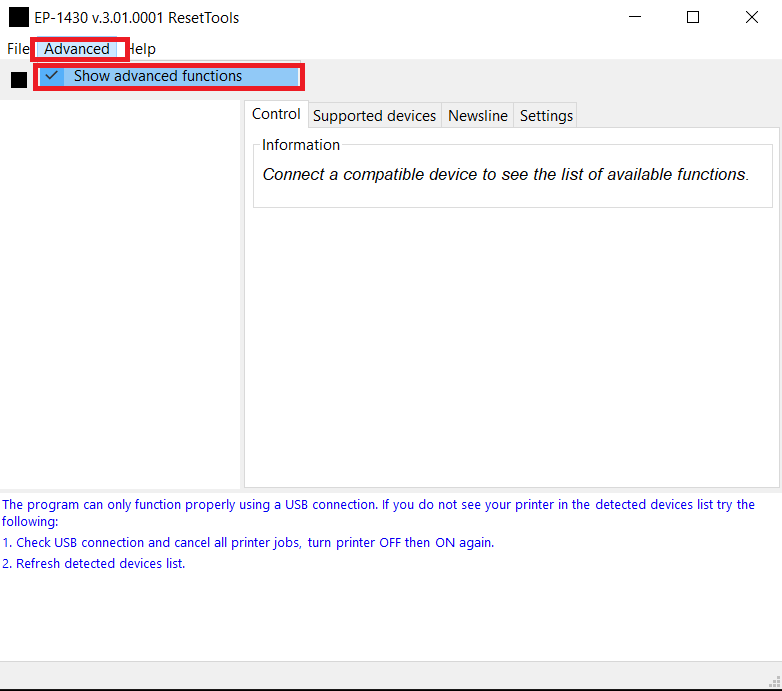Go to the Settings tab
The image size is (782, 691).
coord(546,116)
